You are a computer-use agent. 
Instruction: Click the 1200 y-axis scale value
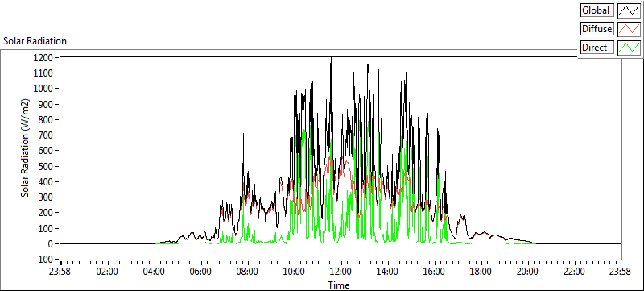(44, 58)
